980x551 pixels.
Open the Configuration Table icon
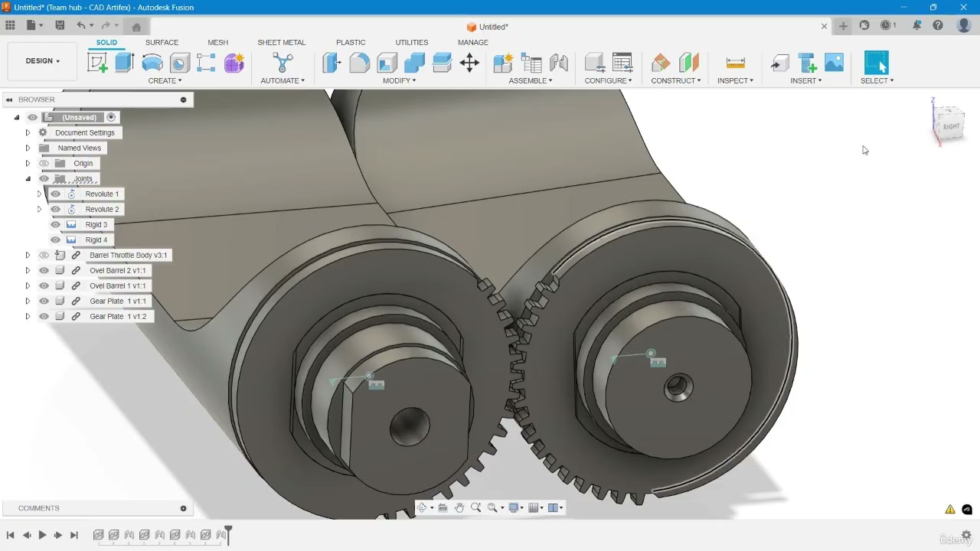pyautogui.click(x=622, y=63)
